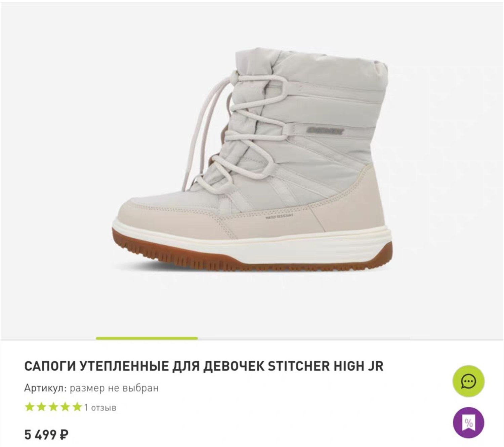
Task: Jump to the first photo indicator segment
Action: click(48, 338)
